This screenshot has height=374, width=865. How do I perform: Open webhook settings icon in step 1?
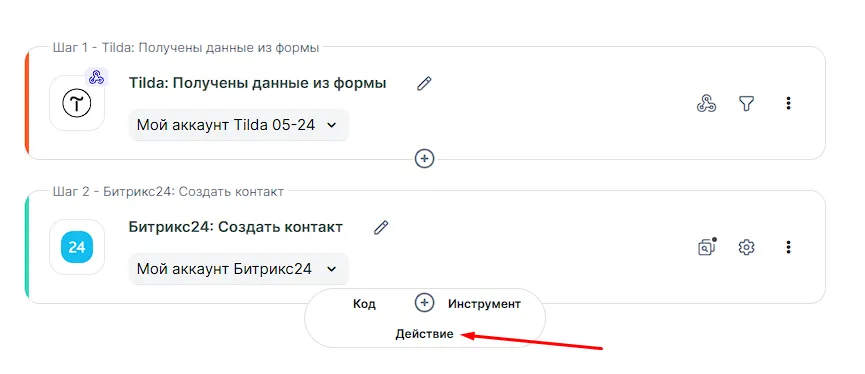point(706,103)
